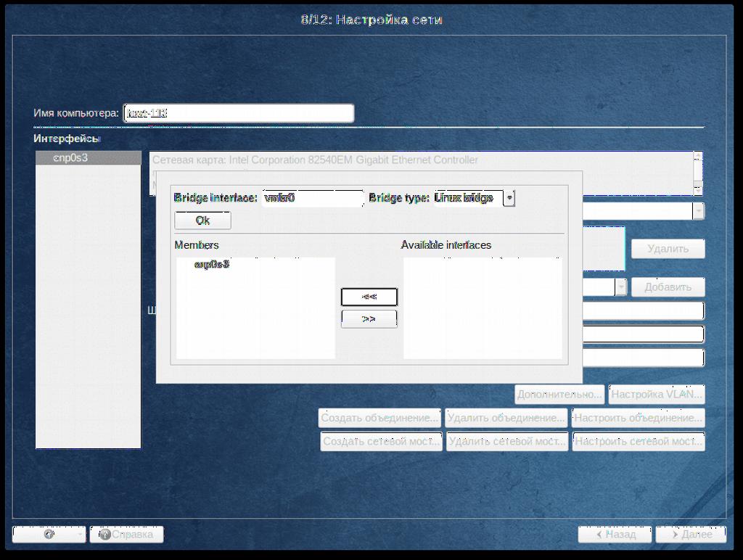Click Настройка VLAN... button

(x=657, y=395)
